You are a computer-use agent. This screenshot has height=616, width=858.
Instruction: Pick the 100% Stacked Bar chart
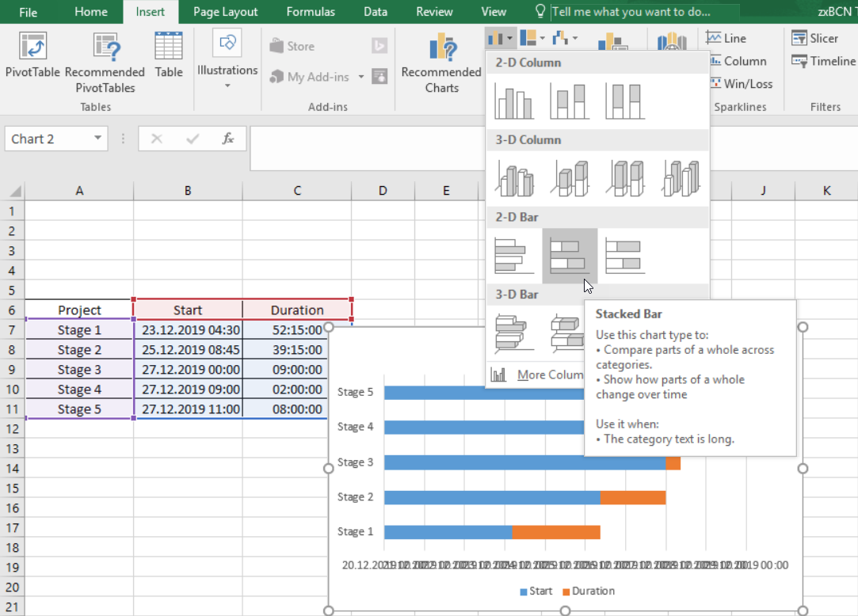coord(624,256)
